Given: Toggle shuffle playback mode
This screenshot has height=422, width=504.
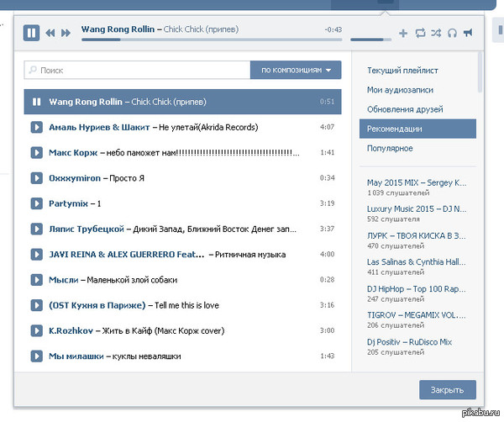Looking at the screenshot, I should (x=435, y=34).
